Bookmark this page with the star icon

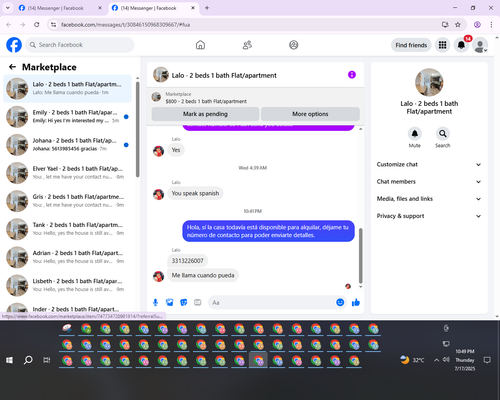pyautogui.click(x=458, y=25)
